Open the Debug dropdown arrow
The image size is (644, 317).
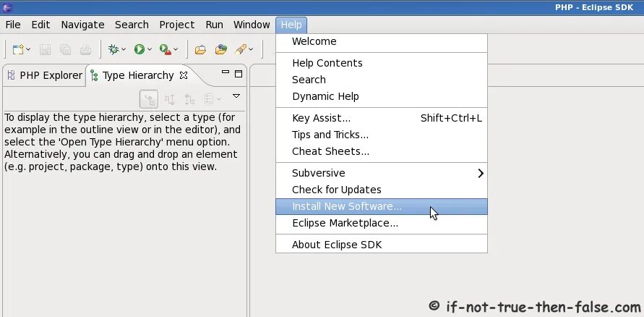(124, 49)
